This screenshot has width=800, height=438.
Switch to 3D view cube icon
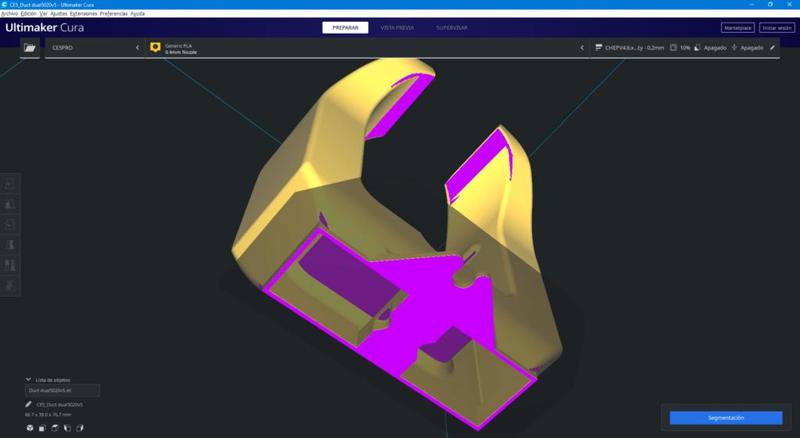(30, 428)
